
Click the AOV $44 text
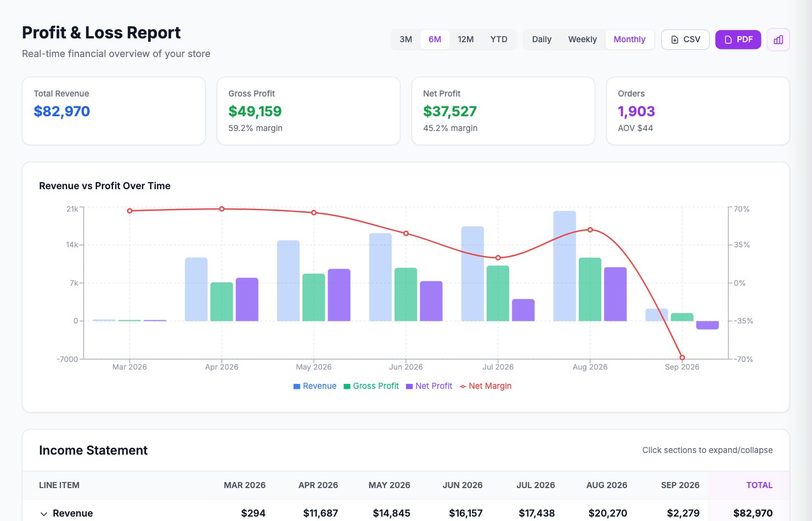point(635,128)
